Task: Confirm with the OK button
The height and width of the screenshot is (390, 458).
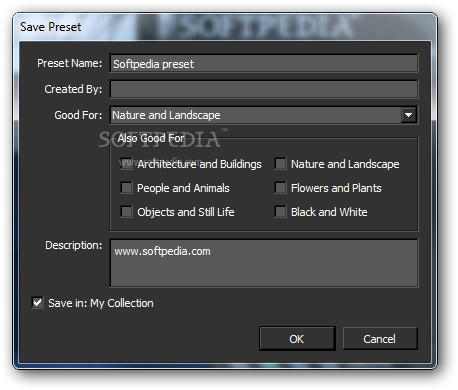Action: 297,339
